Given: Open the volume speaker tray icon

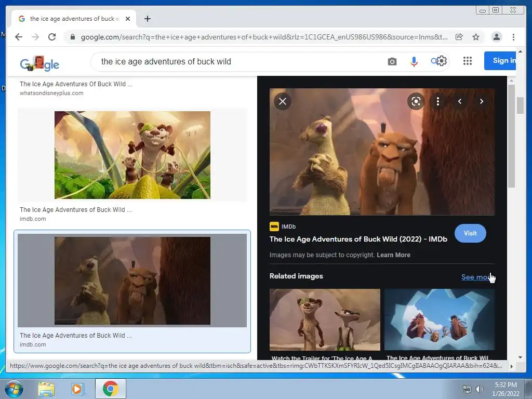Looking at the screenshot, I should click(x=479, y=390).
